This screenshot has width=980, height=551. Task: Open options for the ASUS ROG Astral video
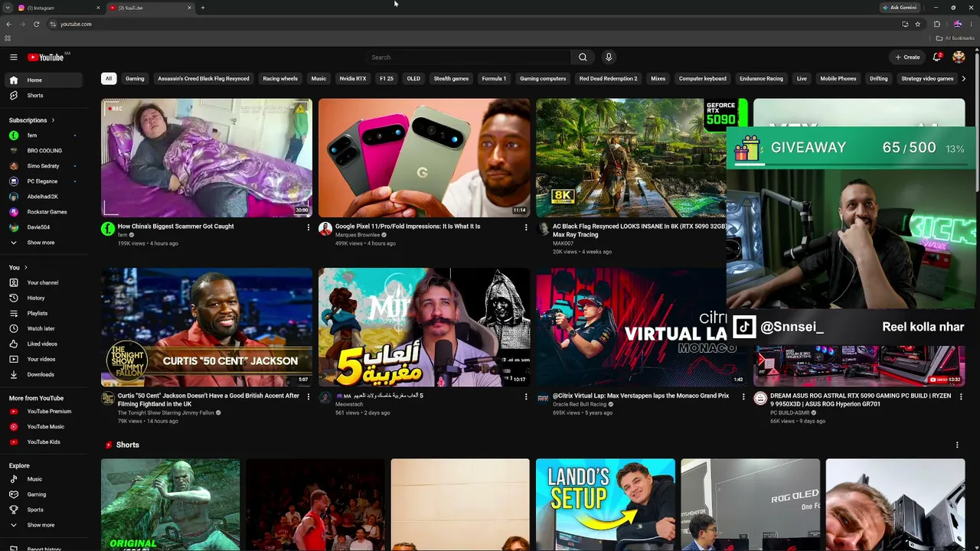[x=961, y=396]
